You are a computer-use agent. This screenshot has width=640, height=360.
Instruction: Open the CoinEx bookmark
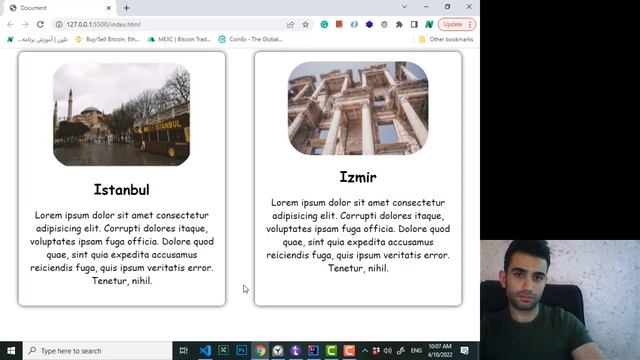point(251,40)
